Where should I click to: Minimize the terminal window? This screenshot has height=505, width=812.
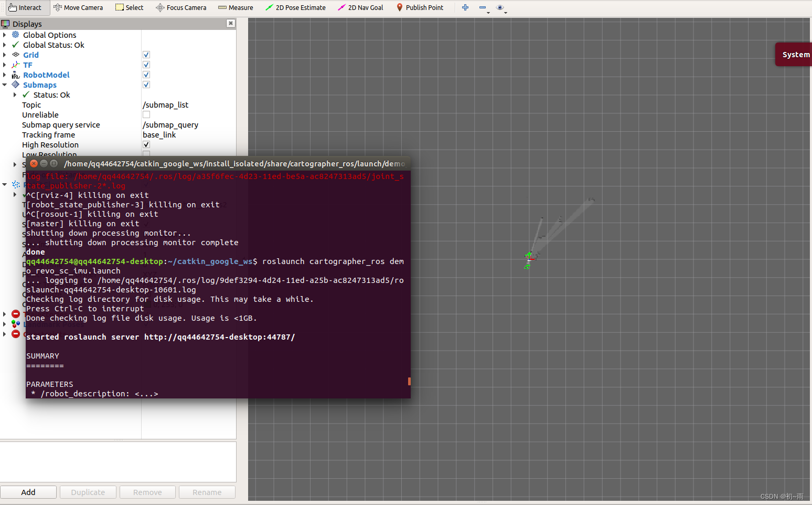pyautogui.click(x=44, y=163)
